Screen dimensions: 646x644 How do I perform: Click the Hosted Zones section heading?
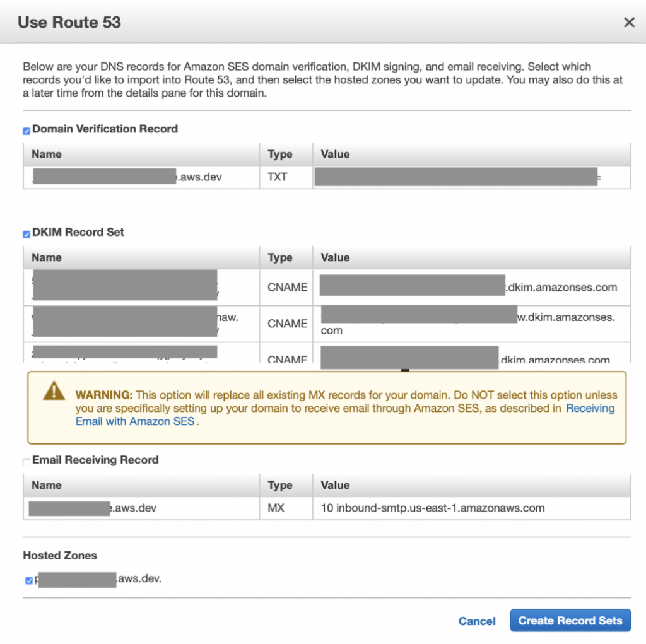pos(60,556)
